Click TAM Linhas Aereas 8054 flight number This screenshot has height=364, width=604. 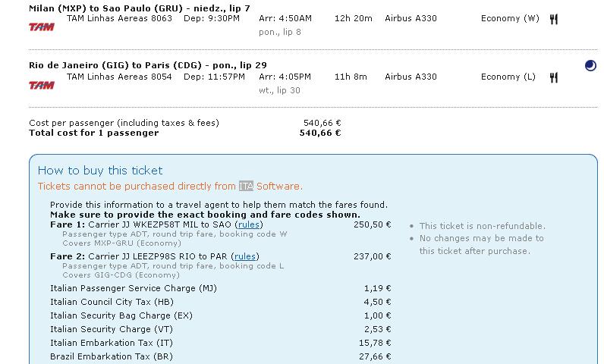coord(119,77)
